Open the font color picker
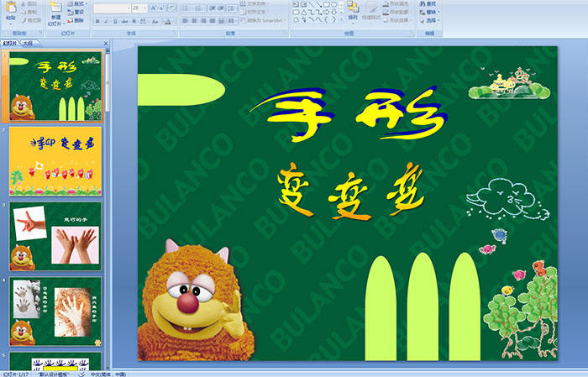The width and height of the screenshot is (588, 377). [170, 21]
